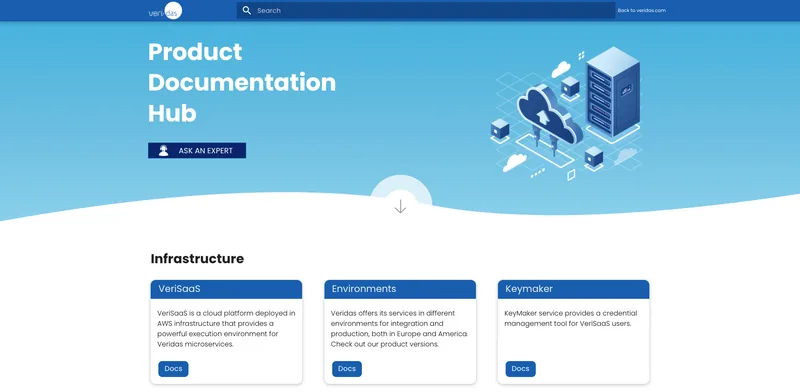800x392 pixels.
Task: Open the Back to veridas.com link
Action: 641,10
